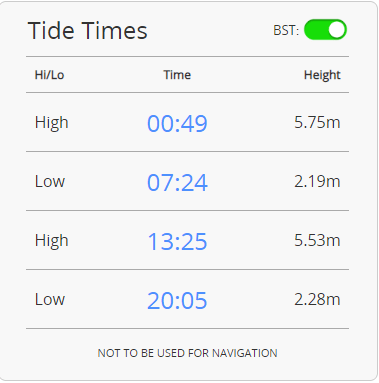Select the Time column header

[x=177, y=75]
